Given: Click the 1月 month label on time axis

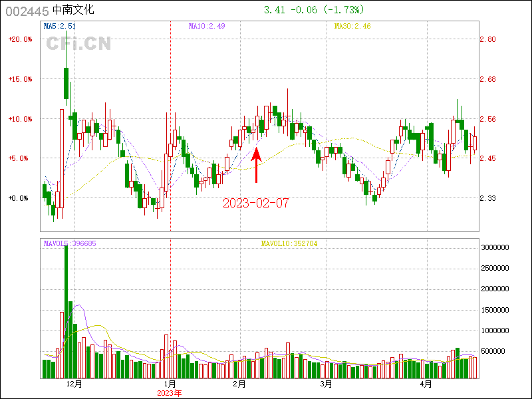Looking at the screenshot, I should 170,384.
